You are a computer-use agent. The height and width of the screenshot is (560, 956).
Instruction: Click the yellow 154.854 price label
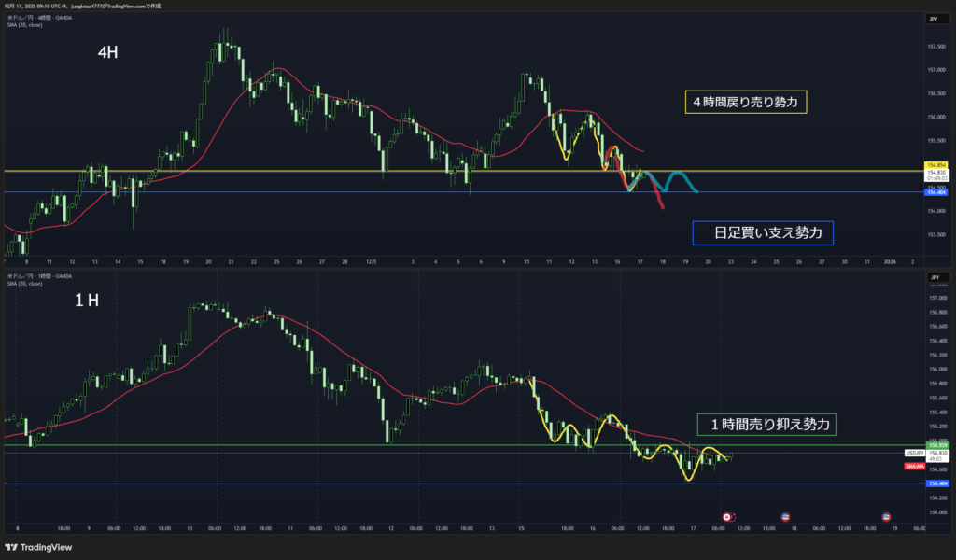point(935,165)
